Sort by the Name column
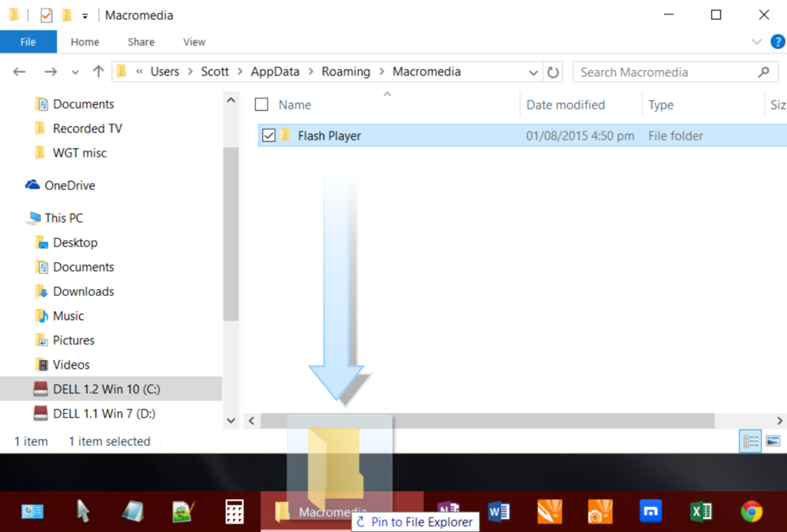 coord(294,105)
